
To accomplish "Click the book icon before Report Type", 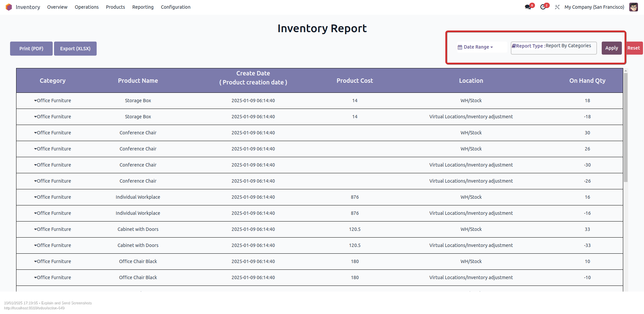I will pos(513,46).
